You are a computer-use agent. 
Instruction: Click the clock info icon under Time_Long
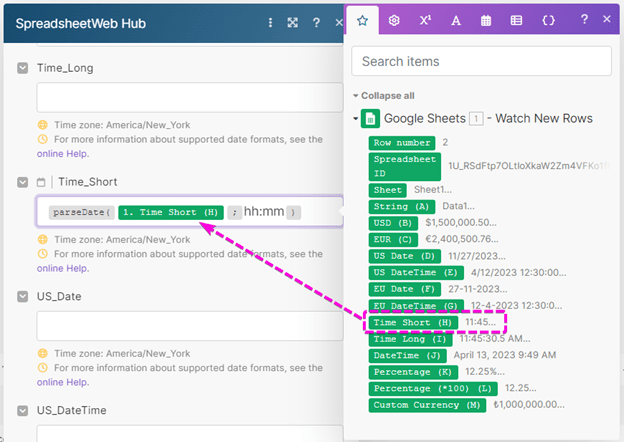click(43, 139)
